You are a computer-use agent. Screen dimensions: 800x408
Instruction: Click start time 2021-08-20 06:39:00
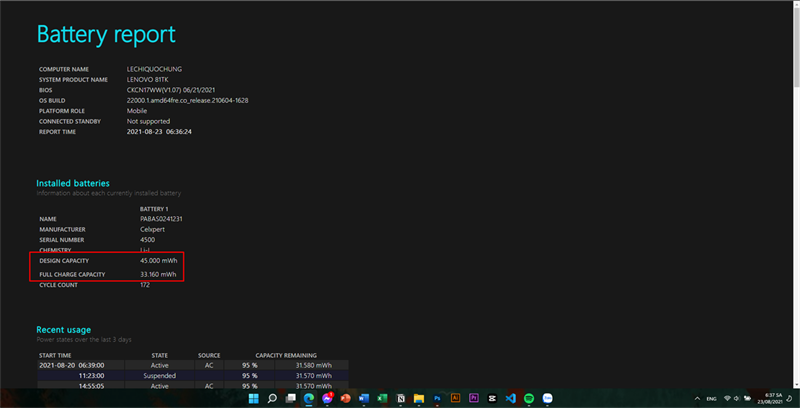72,365
